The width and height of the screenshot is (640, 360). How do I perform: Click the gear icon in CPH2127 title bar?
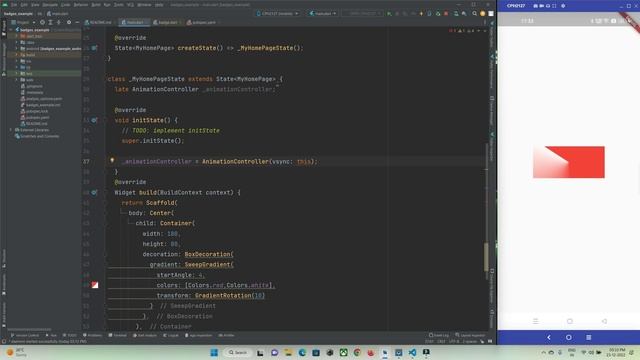563,6
